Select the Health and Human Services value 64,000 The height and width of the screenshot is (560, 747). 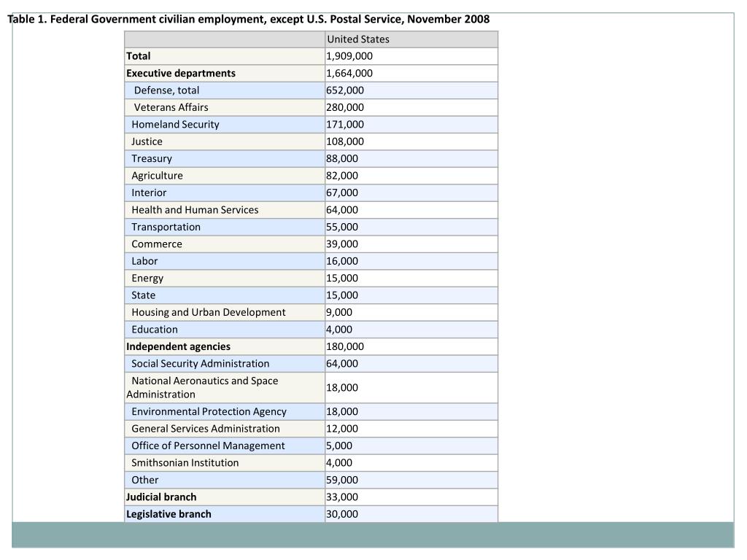[x=342, y=210]
